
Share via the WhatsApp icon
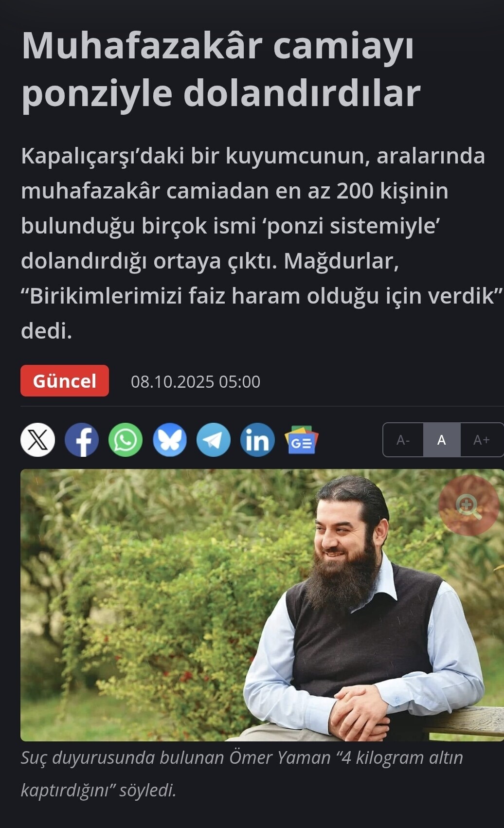click(126, 440)
